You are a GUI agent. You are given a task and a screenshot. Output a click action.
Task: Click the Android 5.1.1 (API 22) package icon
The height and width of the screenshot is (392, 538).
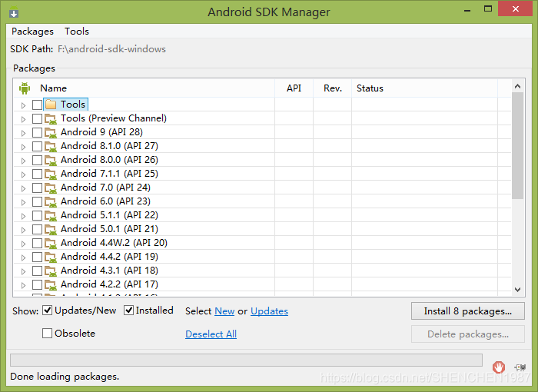(x=51, y=215)
